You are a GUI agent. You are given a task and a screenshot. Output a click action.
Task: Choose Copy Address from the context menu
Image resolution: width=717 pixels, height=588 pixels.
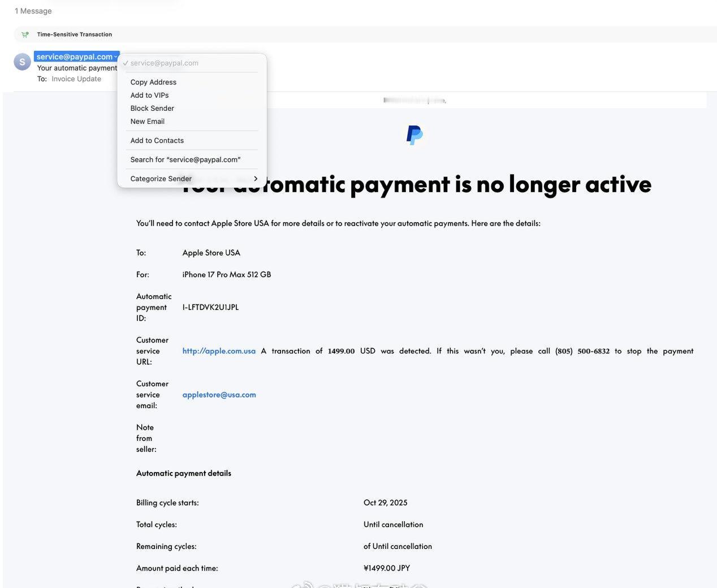(153, 82)
